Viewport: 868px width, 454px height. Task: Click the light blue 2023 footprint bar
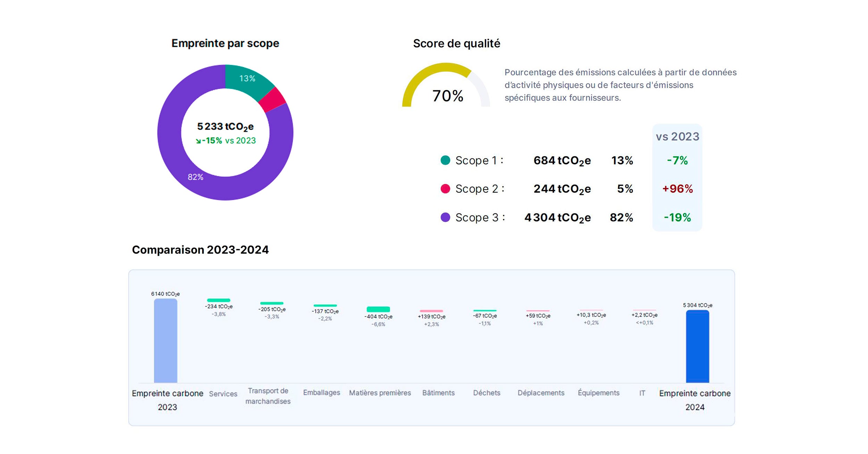[166, 340]
